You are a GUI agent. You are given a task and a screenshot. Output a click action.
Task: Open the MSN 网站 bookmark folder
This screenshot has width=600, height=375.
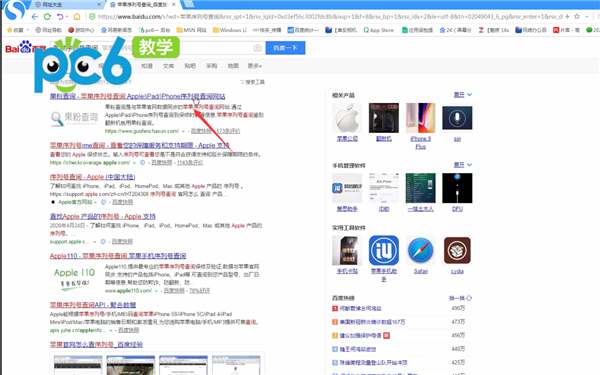coord(191,30)
